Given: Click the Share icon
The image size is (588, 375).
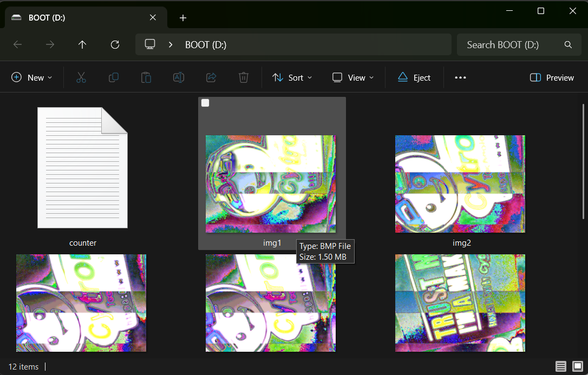Looking at the screenshot, I should (x=211, y=77).
